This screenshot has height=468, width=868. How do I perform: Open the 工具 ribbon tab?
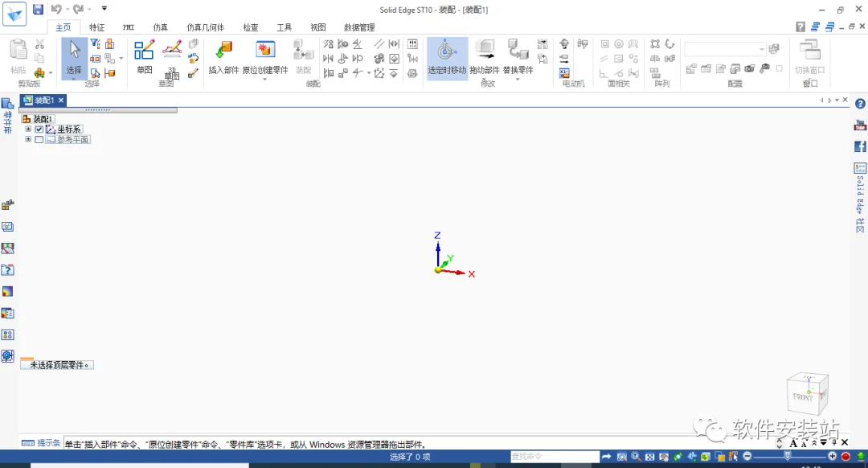284,27
